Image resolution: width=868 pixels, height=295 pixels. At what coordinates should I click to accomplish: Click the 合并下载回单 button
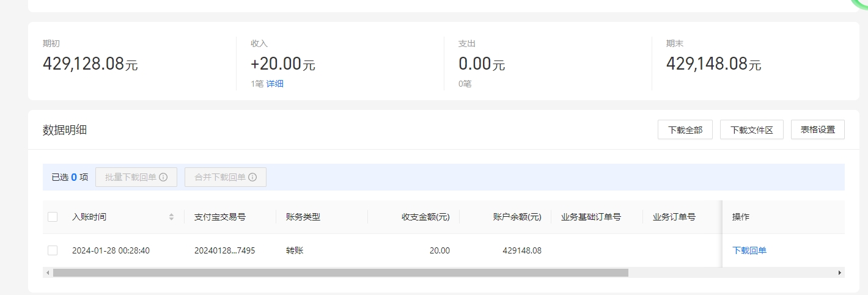coord(226,177)
